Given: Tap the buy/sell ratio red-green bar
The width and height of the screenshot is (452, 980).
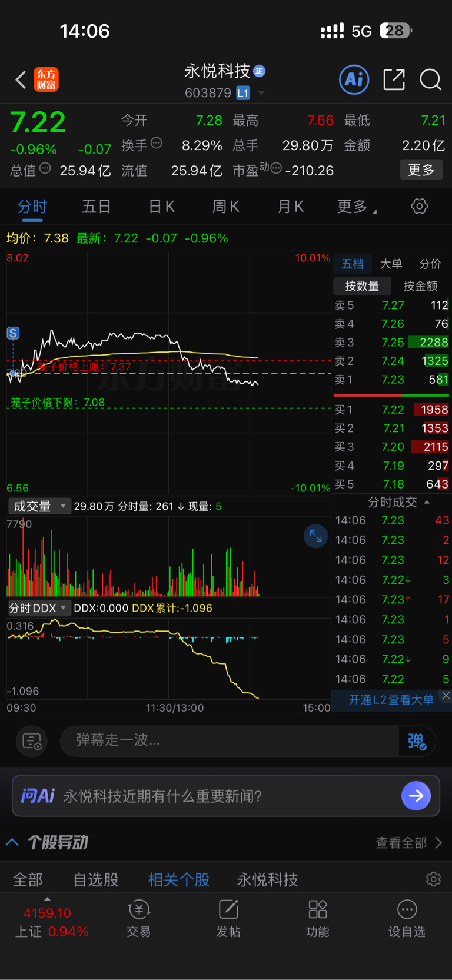Looking at the screenshot, I should (391, 395).
